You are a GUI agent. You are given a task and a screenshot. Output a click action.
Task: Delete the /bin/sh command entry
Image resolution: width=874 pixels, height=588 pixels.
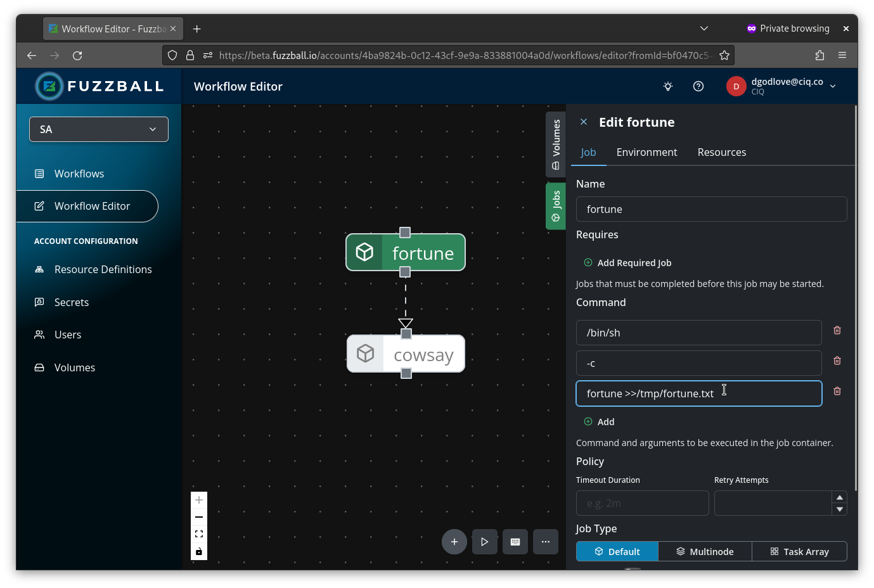point(837,330)
